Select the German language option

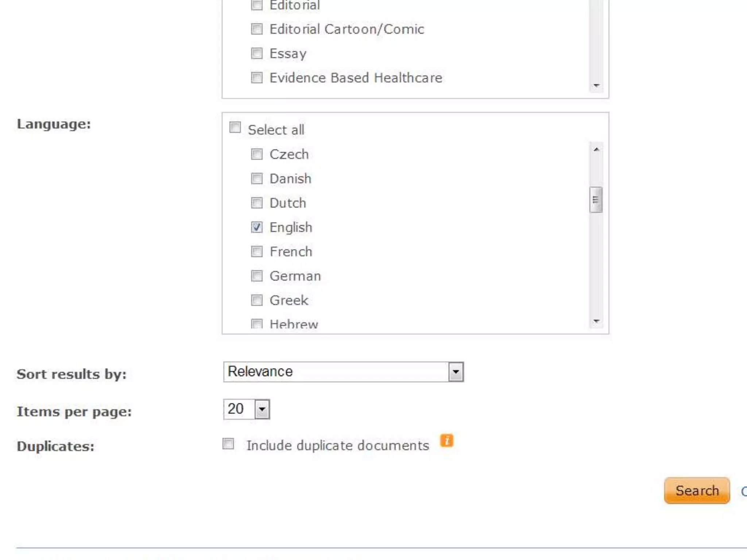(257, 276)
